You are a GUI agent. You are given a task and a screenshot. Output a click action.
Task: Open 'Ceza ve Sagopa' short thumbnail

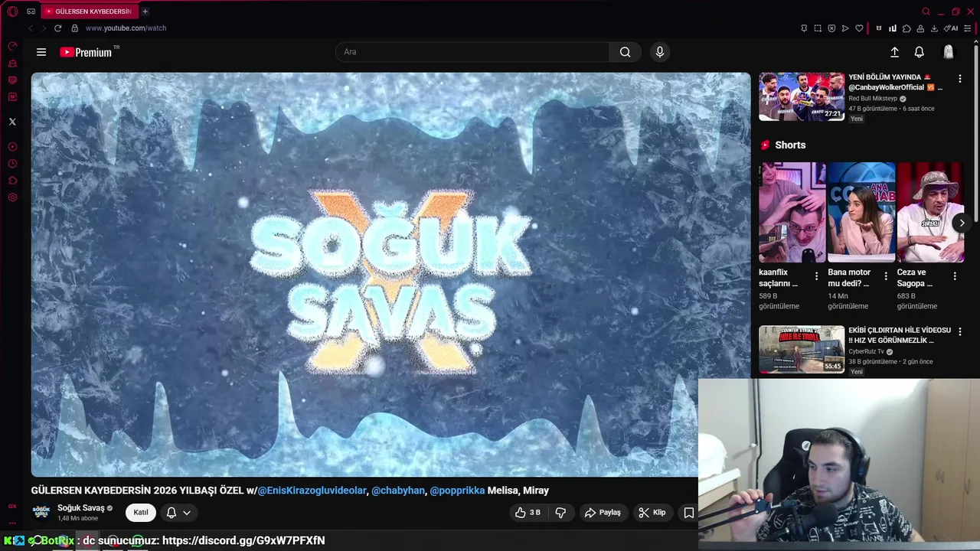pyautogui.click(x=930, y=212)
